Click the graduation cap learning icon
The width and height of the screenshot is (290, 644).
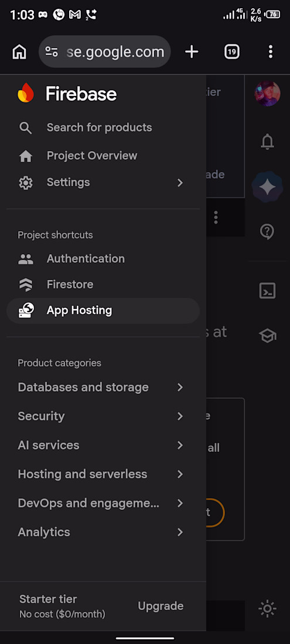[x=267, y=337]
